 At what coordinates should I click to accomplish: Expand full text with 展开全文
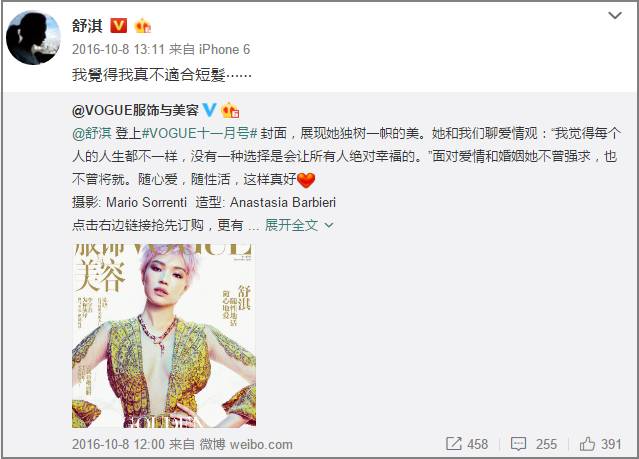point(291,225)
